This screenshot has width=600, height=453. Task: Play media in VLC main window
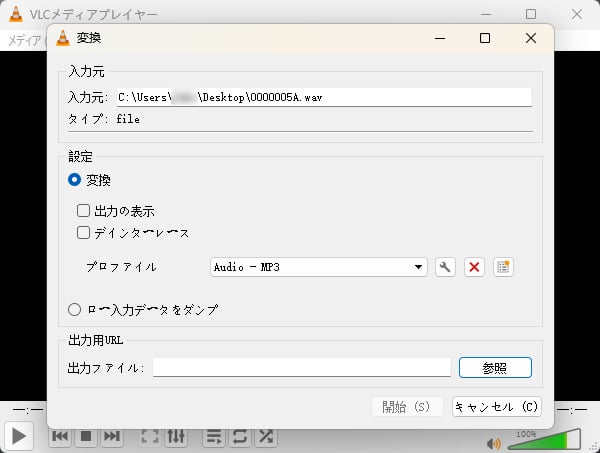[18, 436]
